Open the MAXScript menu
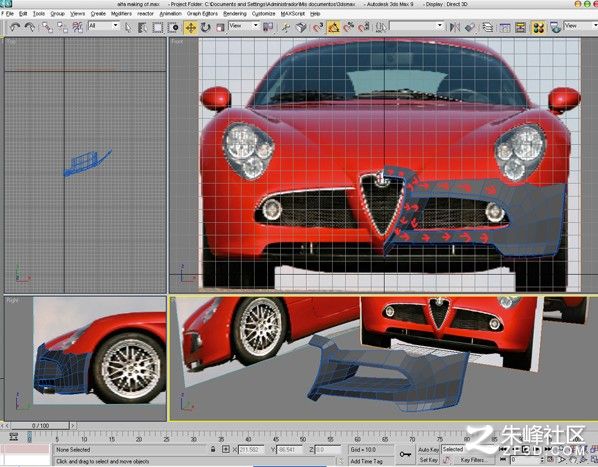This screenshot has width=598, height=467. [x=293, y=14]
